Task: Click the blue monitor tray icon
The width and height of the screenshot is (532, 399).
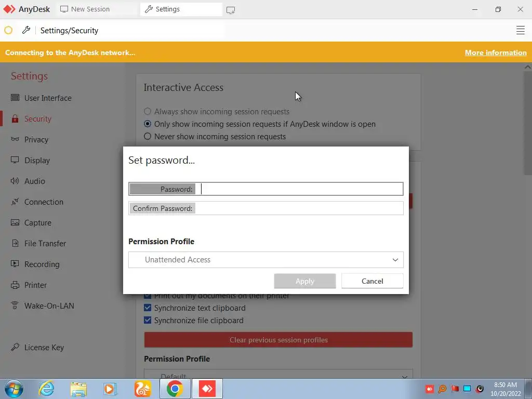Action: 467,389
